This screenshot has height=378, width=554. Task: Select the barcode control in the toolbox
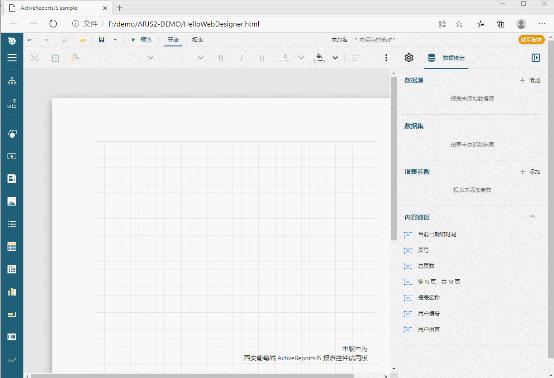12,337
